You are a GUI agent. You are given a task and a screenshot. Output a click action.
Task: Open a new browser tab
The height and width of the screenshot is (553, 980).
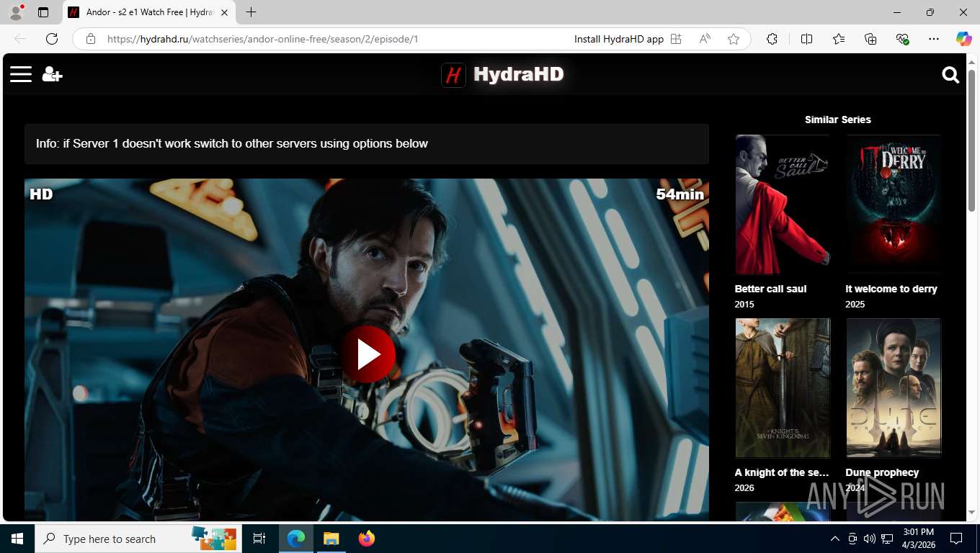251,12
